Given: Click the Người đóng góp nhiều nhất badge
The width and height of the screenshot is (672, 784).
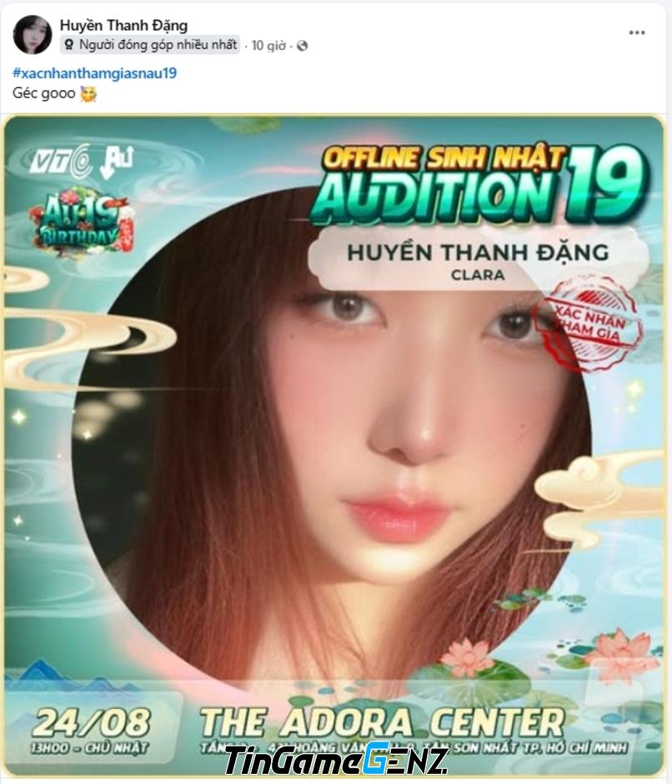Looking at the screenshot, I should tap(150, 45).
